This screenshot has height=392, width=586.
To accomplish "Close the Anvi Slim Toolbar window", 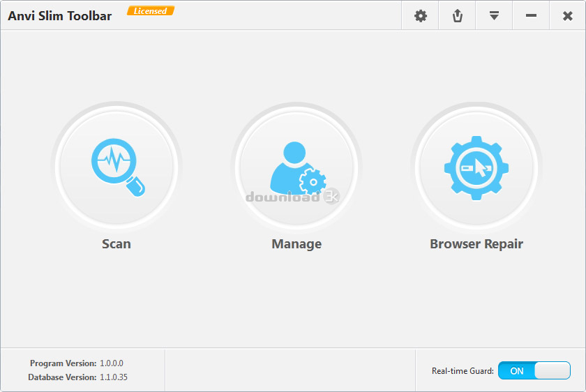I will (x=568, y=16).
